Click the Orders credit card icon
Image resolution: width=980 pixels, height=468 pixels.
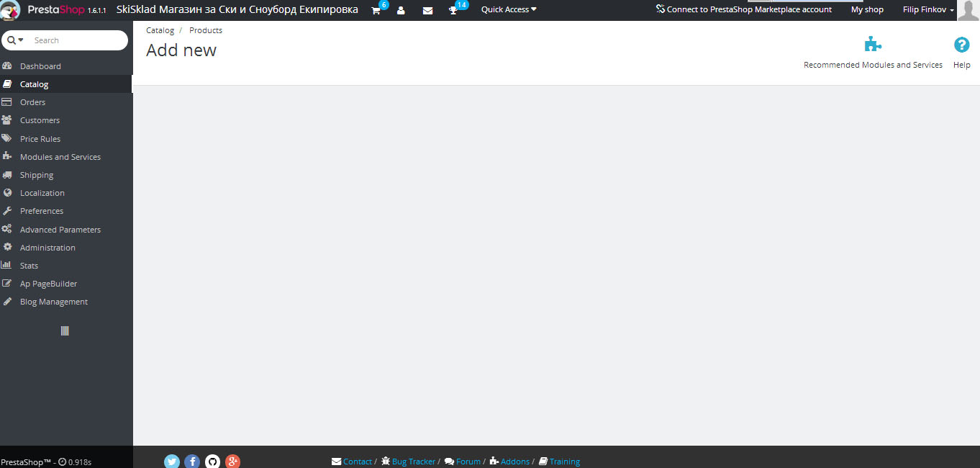coord(6,102)
